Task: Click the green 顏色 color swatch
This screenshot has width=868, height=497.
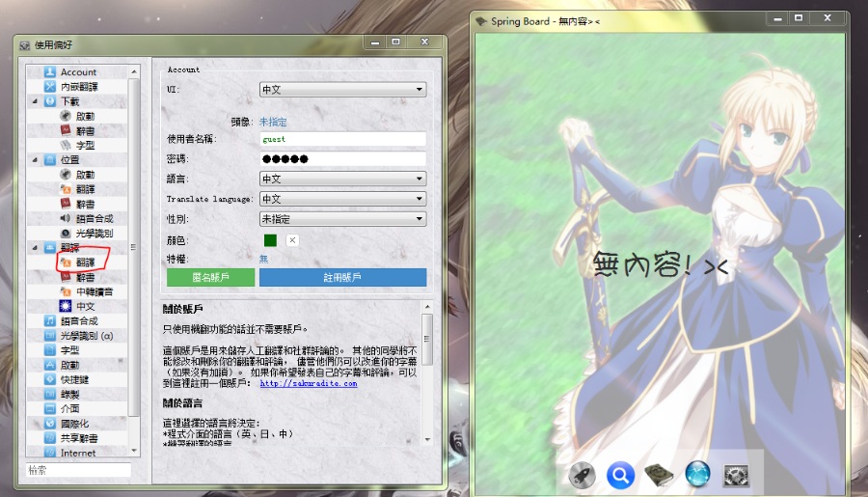Action: [x=270, y=240]
